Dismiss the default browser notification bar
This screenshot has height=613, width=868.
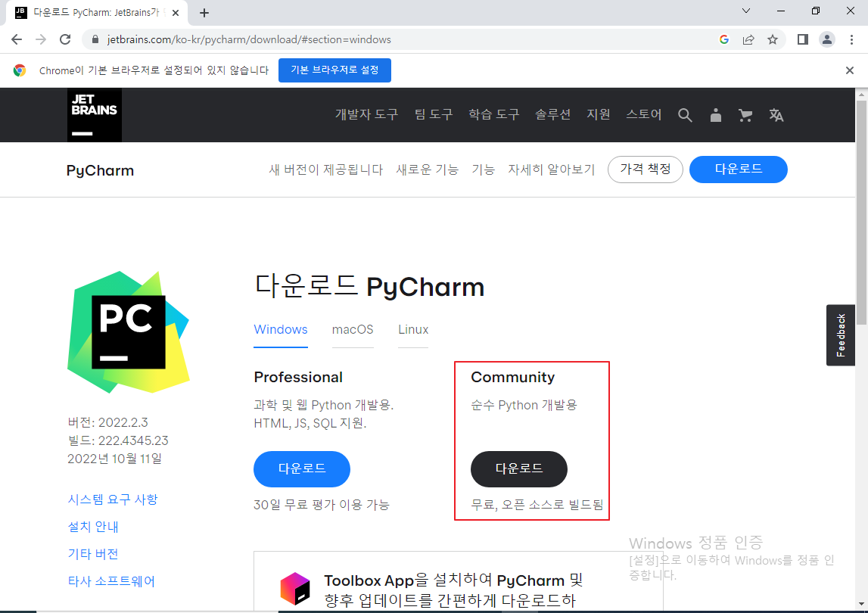click(x=850, y=70)
